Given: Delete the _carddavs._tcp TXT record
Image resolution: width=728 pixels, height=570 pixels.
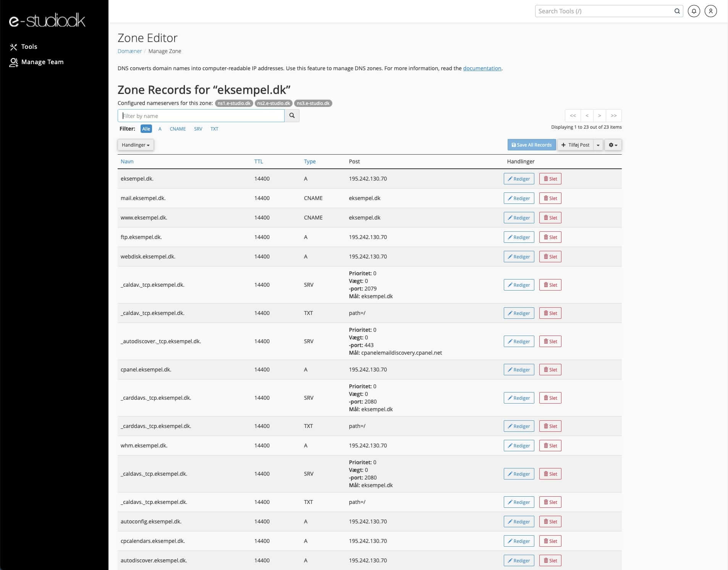Looking at the screenshot, I should (550, 426).
